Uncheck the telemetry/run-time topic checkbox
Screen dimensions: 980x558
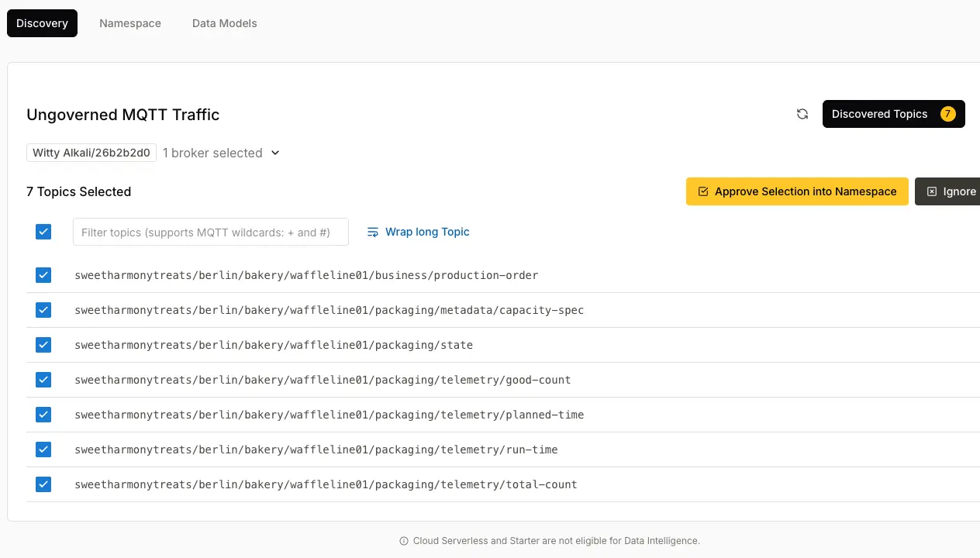pos(43,449)
